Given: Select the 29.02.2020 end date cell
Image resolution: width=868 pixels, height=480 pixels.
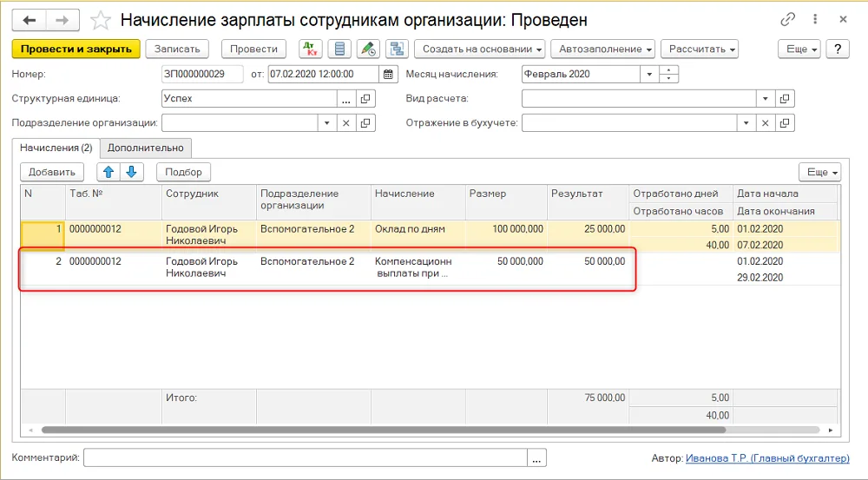Looking at the screenshot, I should [x=785, y=278].
